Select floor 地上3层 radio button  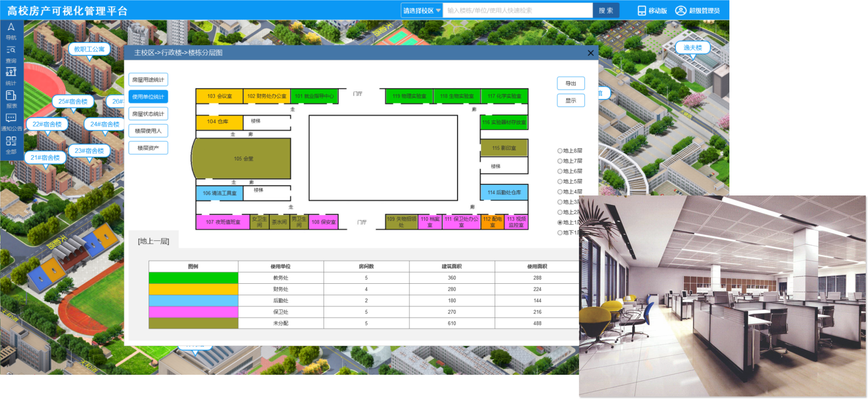pos(560,202)
